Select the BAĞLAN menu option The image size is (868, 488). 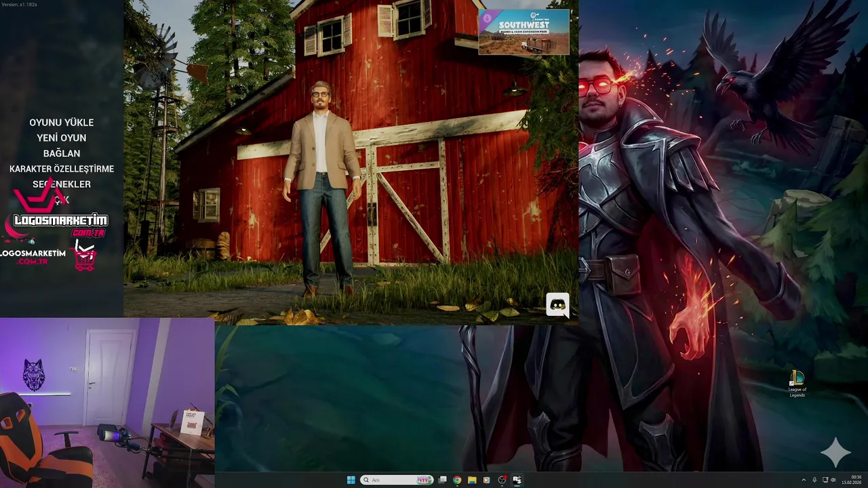[61, 154]
